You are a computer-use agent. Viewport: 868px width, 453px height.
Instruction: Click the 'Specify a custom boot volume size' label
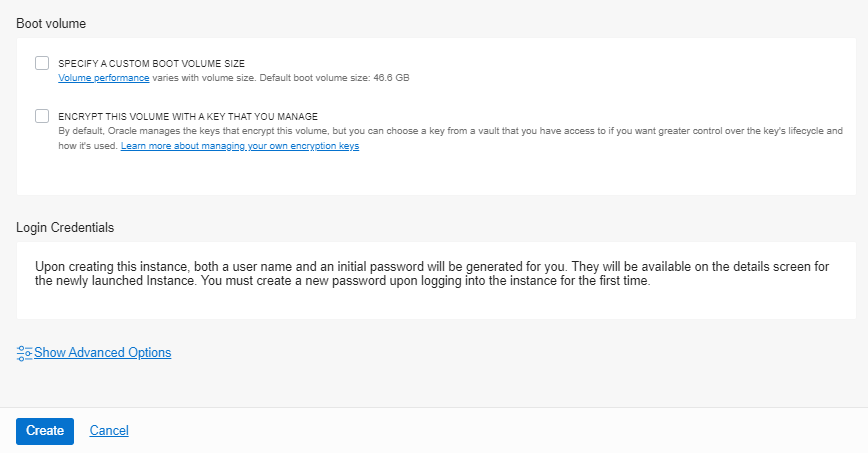click(151, 63)
